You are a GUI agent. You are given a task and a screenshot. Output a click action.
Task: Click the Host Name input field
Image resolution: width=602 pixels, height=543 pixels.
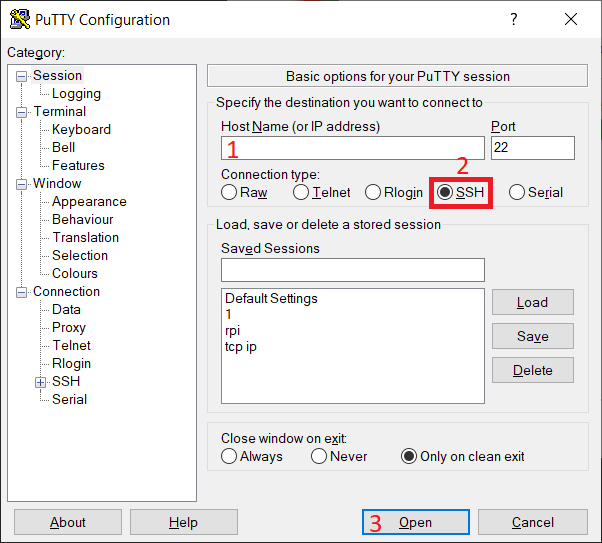pos(352,148)
